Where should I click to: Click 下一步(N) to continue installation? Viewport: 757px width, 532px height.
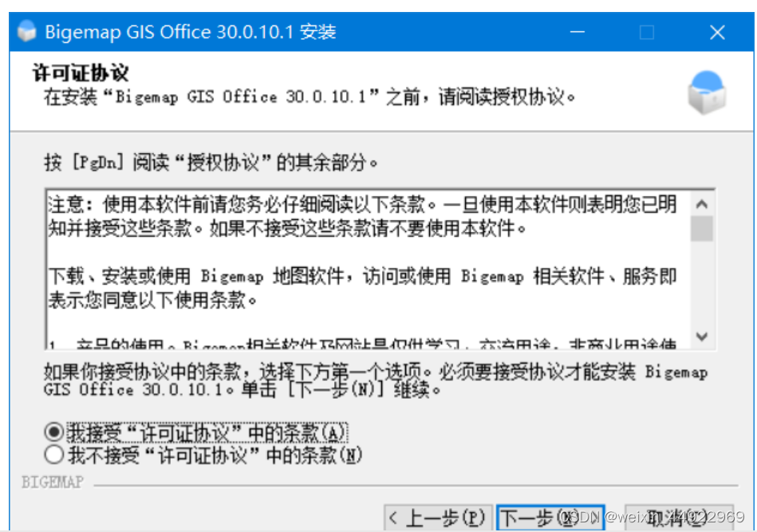(550, 517)
